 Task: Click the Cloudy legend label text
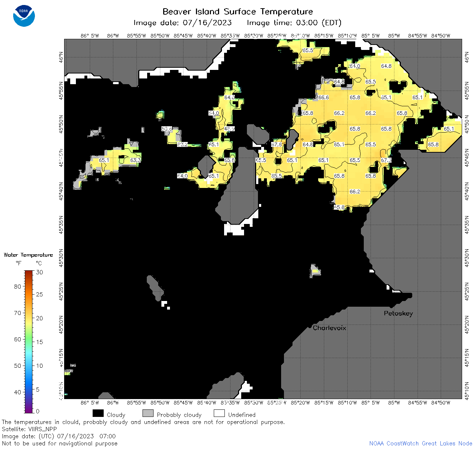(x=116, y=415)
